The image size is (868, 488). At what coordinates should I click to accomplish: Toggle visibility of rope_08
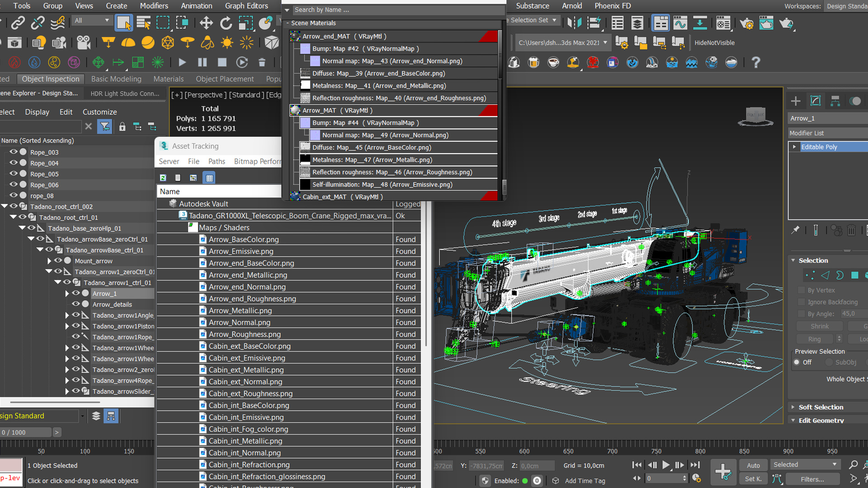[x=14, y=195]
